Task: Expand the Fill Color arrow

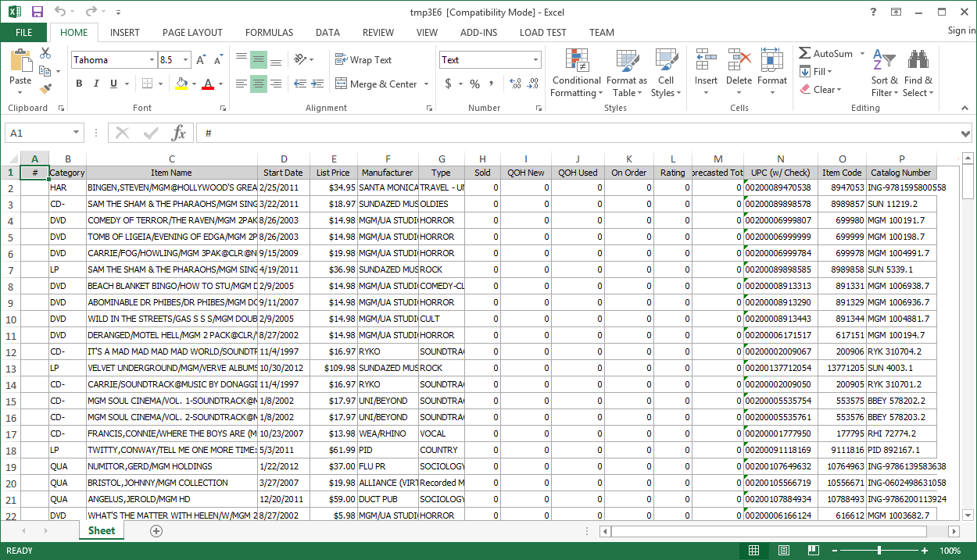Action: 195,84
